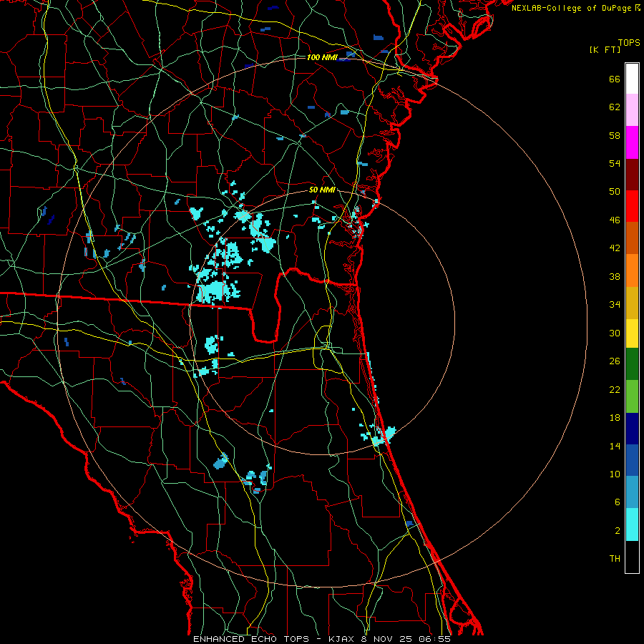The image size is (644, 644).
Task: Click the white swatch in the tops legend
Action: tap(632, 79)
